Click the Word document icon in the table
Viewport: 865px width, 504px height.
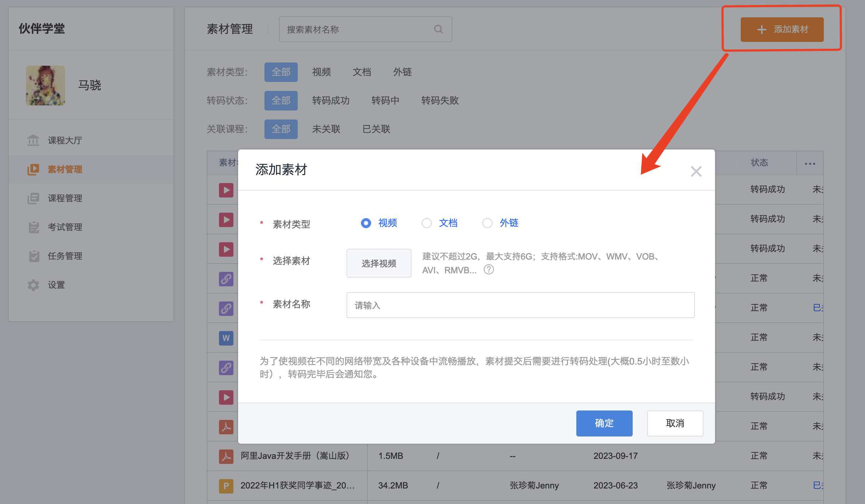[226, 338]
